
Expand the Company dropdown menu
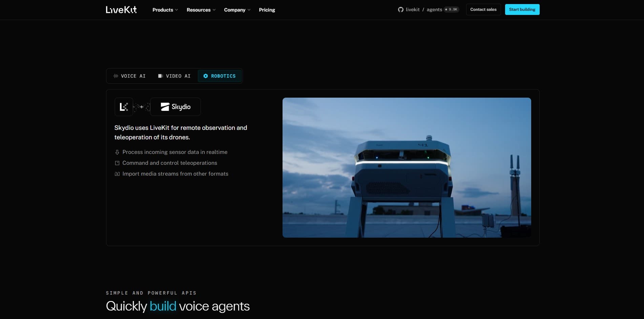(237, 10)
